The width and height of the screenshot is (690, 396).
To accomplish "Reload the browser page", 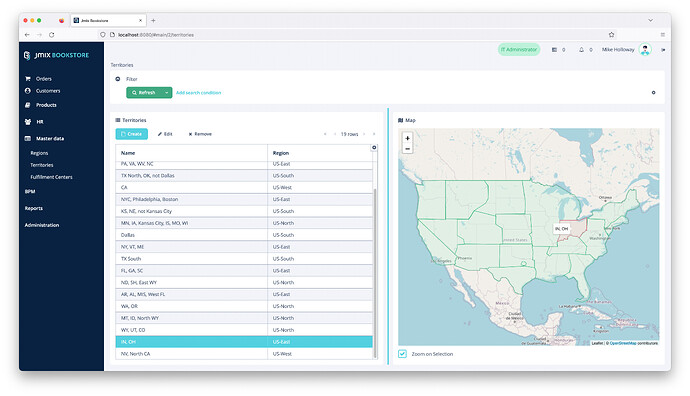I will (51, 35).
